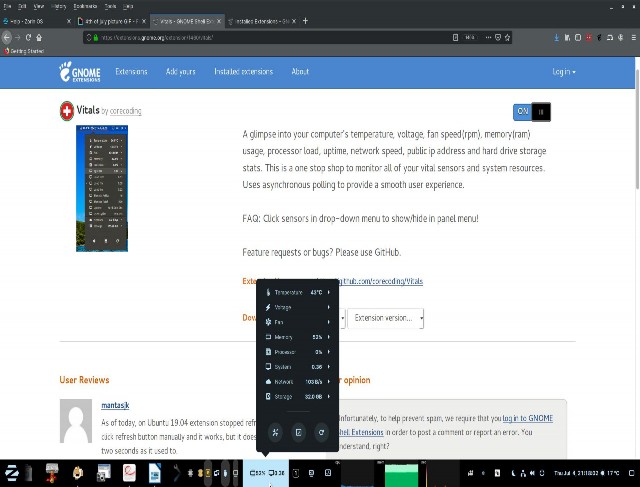Click the show desktop button in taskbar
The width and height of the screenshot is (640, 487).
631,473
